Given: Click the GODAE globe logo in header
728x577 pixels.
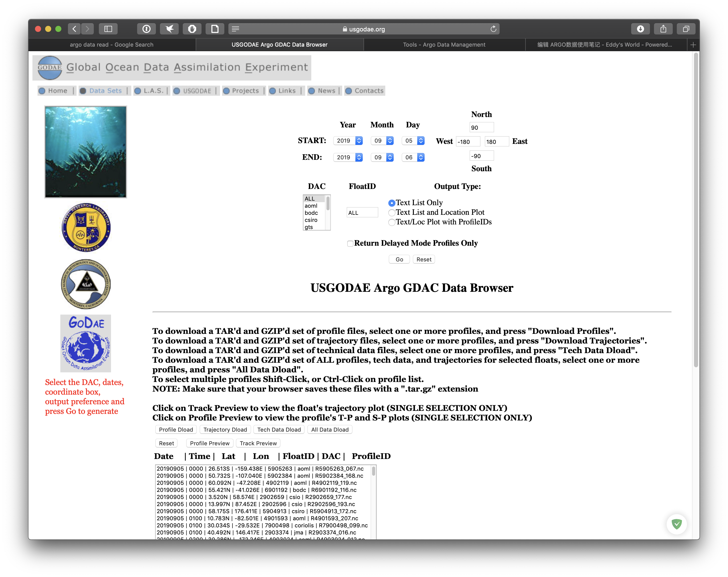Looking at the screenshot, I should click(50, 67).
